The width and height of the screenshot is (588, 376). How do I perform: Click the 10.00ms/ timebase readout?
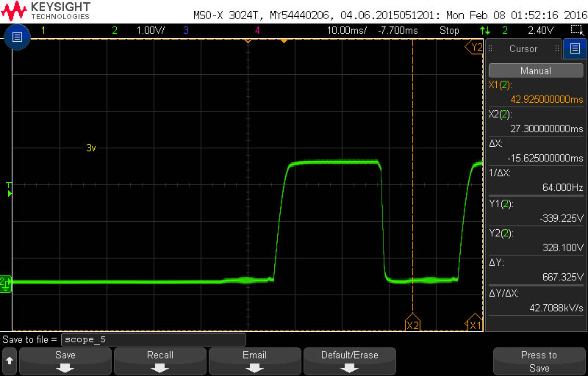(347, 31)
